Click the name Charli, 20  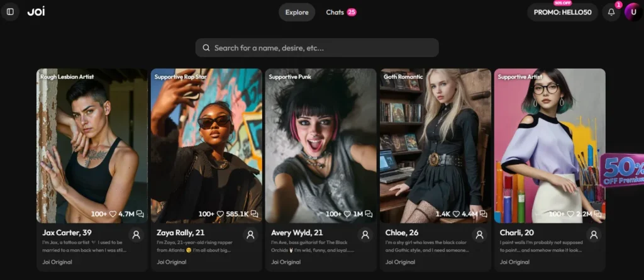tap(517, 233)
